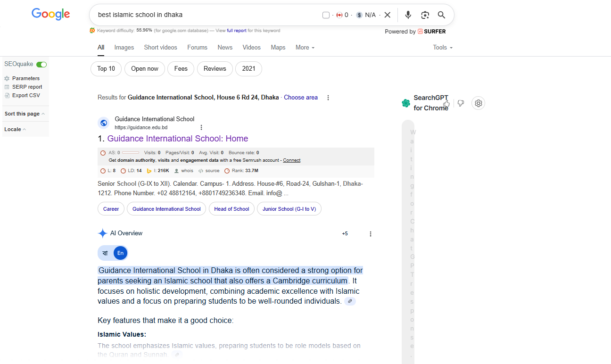Open Search by image (Lens) camera icon
The height and width of the screenshot is (364, 611).
(x=425, y=15)
